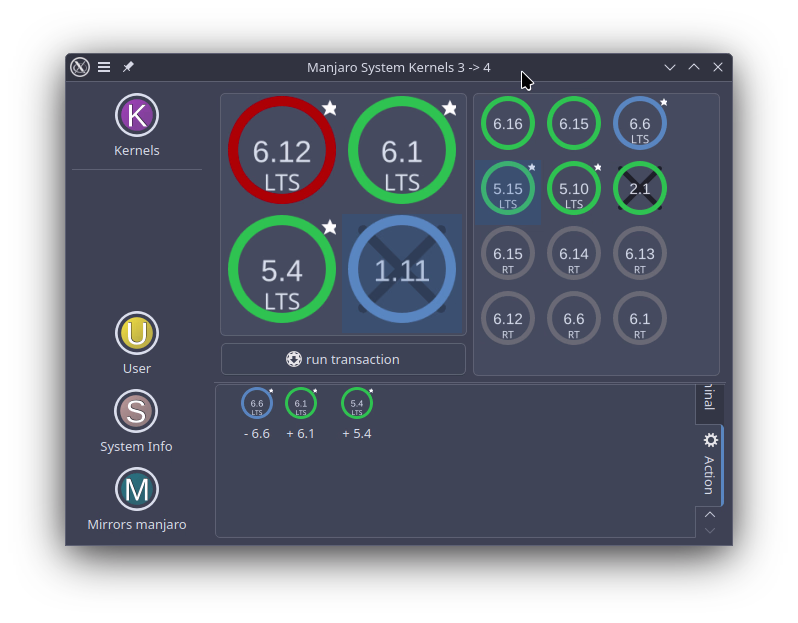Screen dimensions: 798x623
Task: Click the pending removal 6.6 LTS icon
Action: click(x=256, y=403)
